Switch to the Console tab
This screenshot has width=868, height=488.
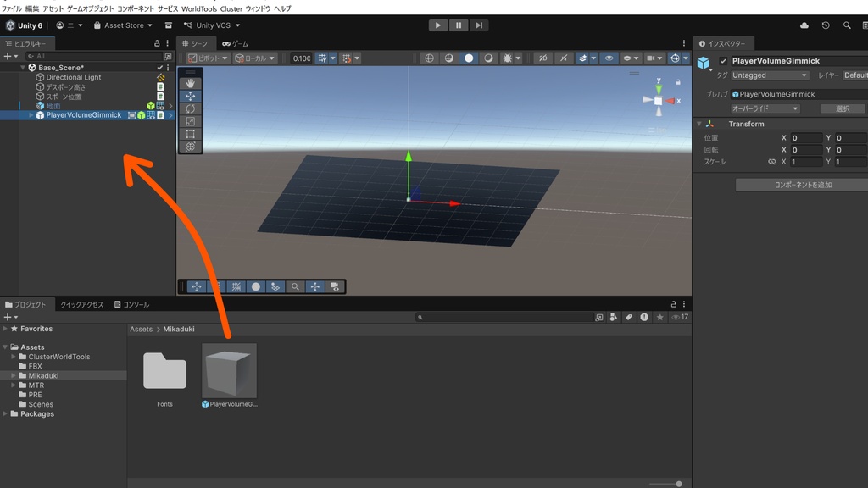click(x=131, y=305)
